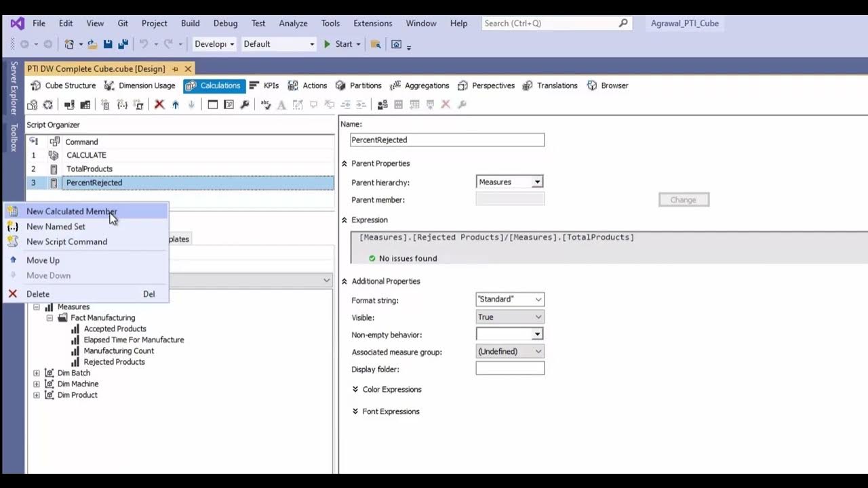Click the abc Check Syntax icon
The height and width of the screenshot is (488, 868).
[266, 104]
